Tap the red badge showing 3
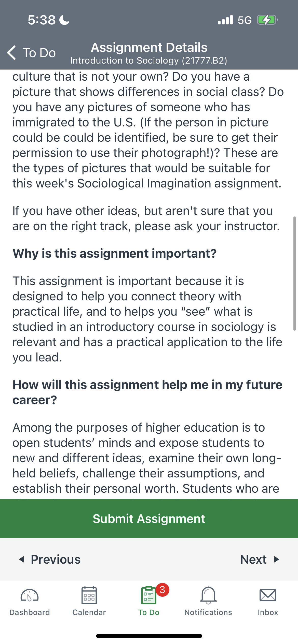 (x=162, y=590)
